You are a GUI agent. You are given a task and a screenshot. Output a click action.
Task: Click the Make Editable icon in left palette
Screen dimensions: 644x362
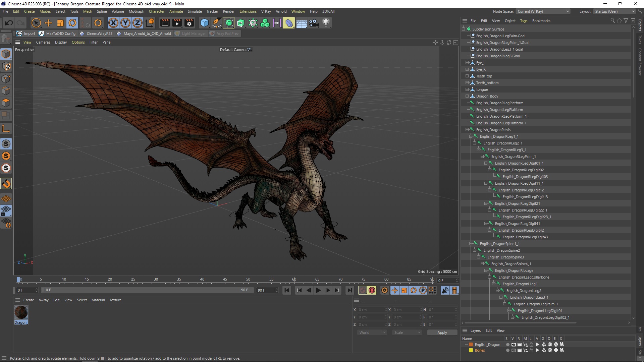click(x=6, y=39)
